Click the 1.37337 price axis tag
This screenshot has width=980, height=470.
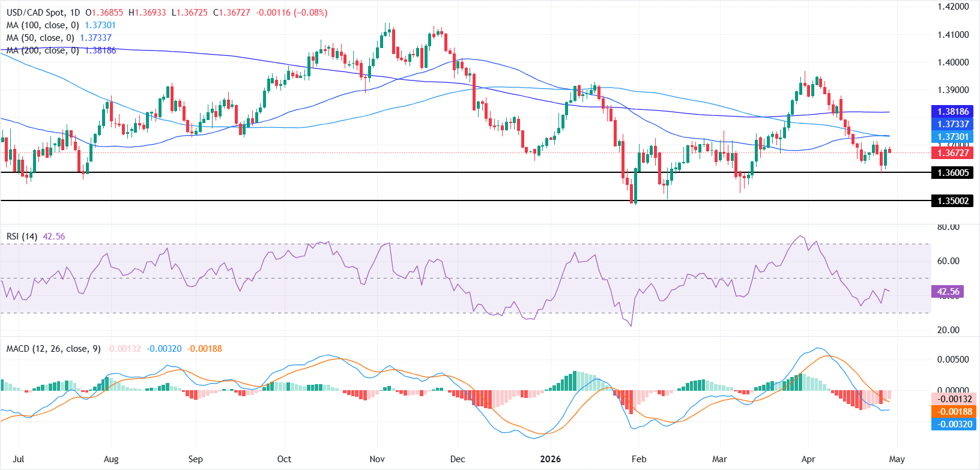tap(952, 124)
